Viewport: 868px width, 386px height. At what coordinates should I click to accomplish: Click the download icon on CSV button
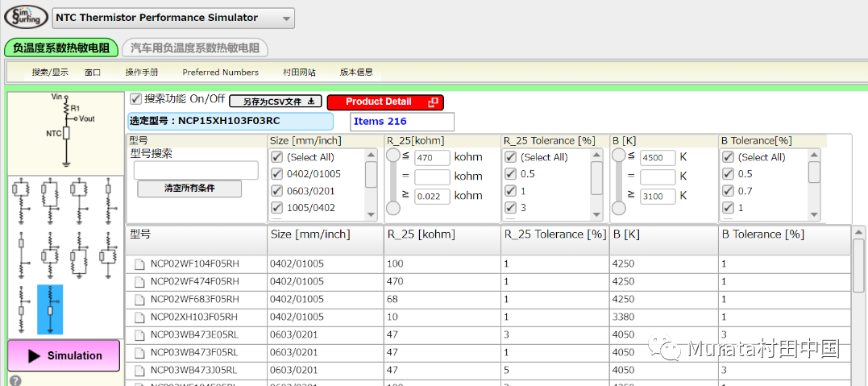click(x=311, y=102)
